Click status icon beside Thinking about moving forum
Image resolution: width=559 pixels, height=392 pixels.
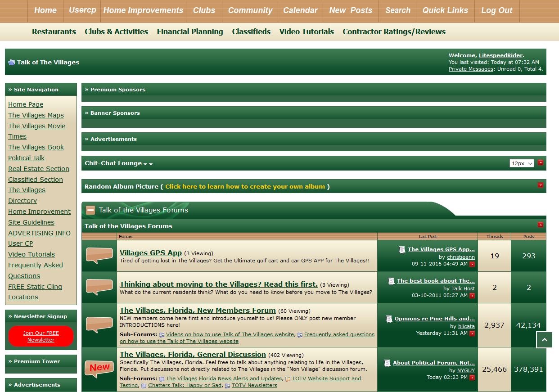point(99,287)
